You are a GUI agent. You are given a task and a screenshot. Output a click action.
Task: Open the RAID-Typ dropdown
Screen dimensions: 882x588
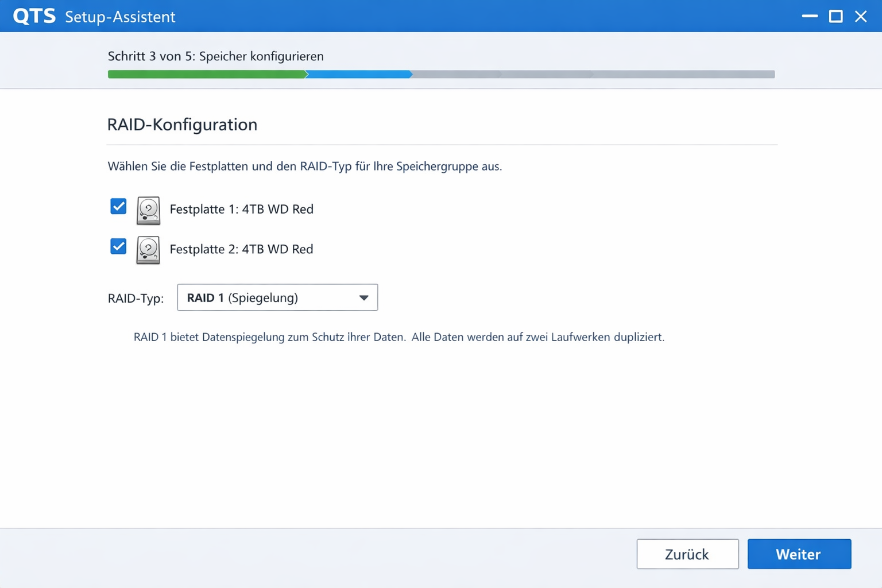(x=277, y=297)
